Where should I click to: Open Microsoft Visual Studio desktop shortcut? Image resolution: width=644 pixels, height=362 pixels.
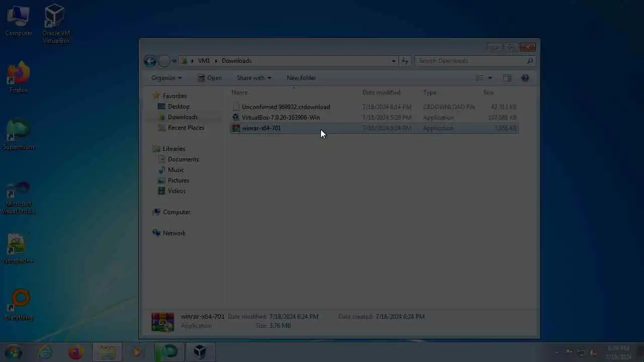coord(19,198)
